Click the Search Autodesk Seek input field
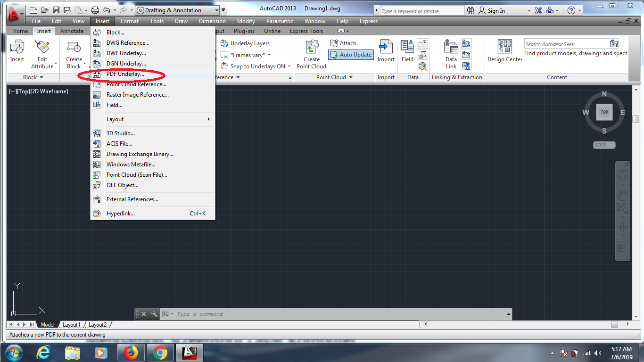Screen dimensions: 644x362 (x=567, y=44)
